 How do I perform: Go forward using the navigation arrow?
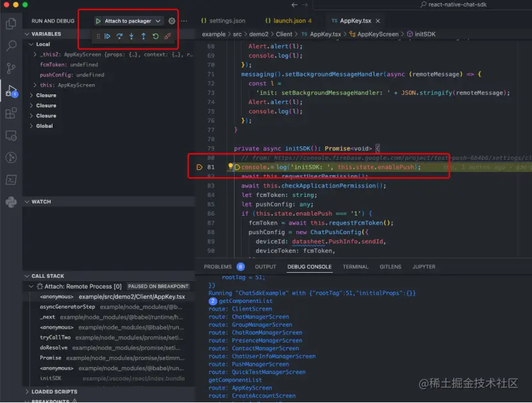[305, 4]
